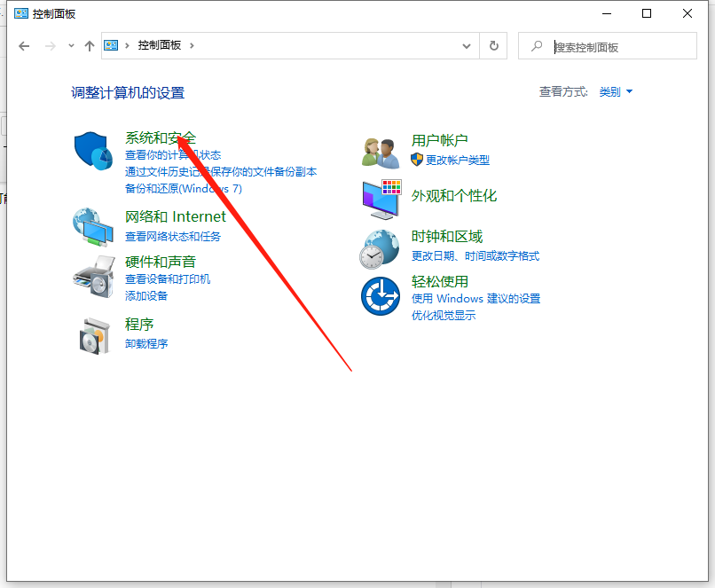
Task: Click the Control Panel icon in address bar
Action: point(110,45)
